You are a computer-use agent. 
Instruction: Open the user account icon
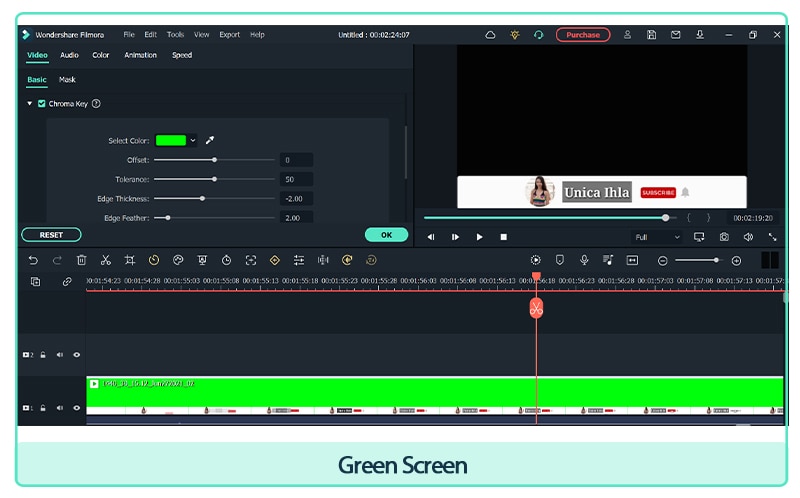coord(628,35)
